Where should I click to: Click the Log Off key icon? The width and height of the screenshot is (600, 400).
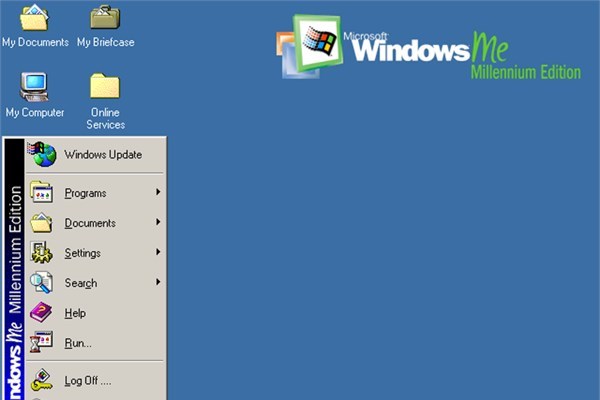41,381
